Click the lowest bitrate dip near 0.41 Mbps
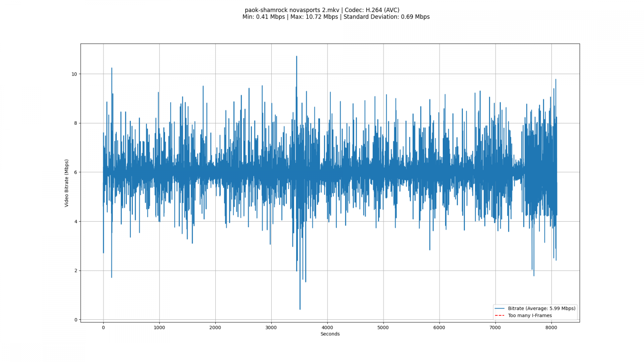 tap(300, 309)
